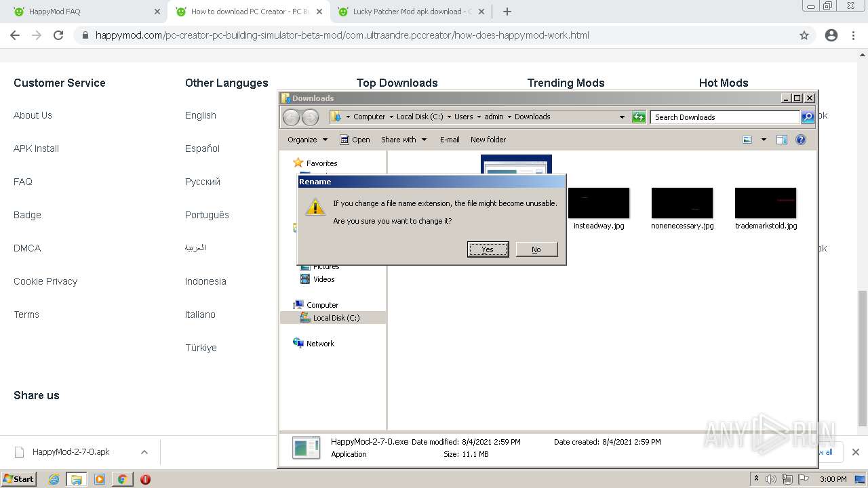The image size is (868, 488).
Task: Click the change view icon
Action: click(747, 140)
